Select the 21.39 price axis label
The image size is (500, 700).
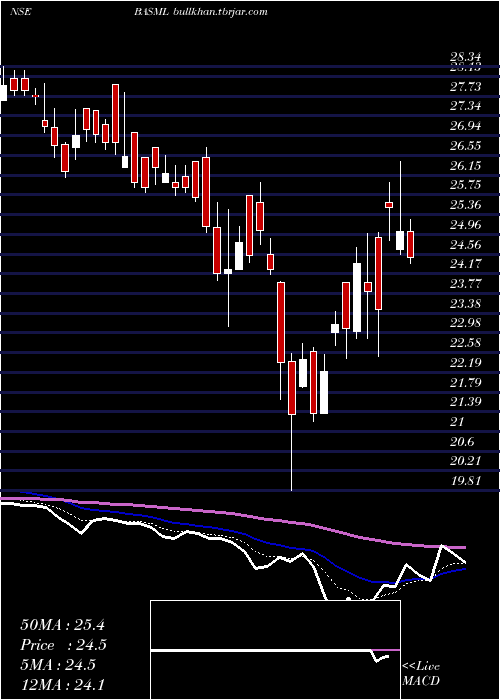(465, 402)
